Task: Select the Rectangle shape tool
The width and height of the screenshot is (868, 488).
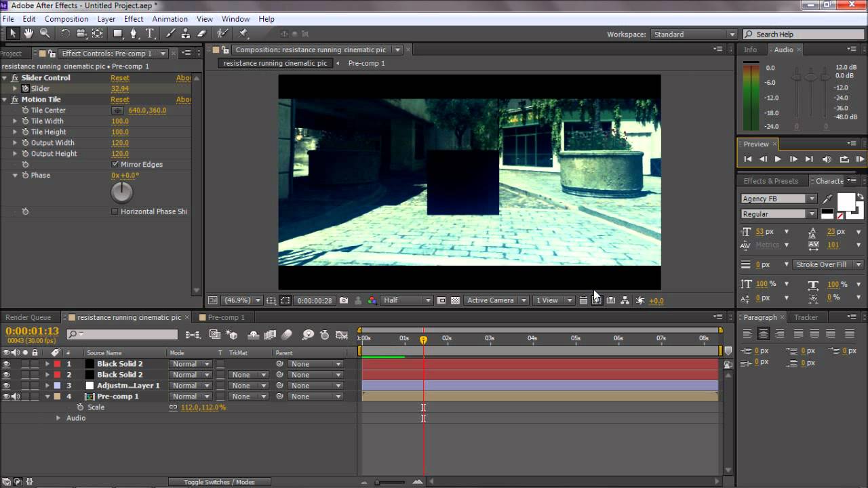Action: point(118,33)
